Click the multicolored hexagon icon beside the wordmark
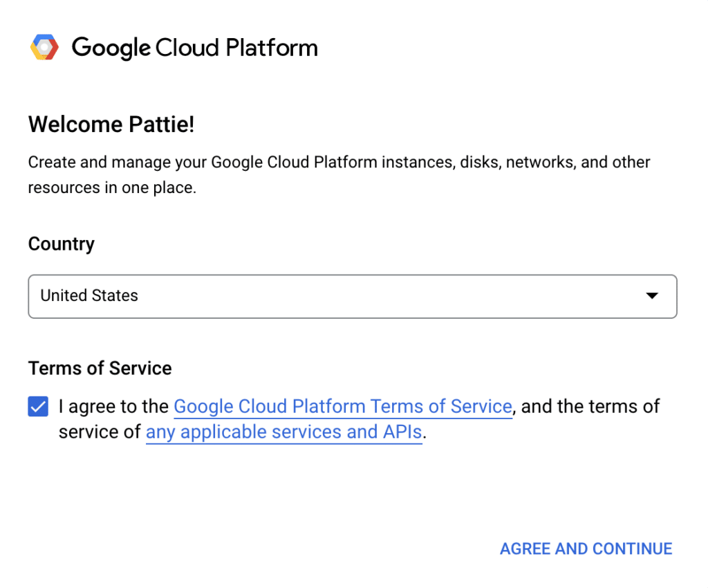Viewport: 708px width, 588px height. point(44,46)
